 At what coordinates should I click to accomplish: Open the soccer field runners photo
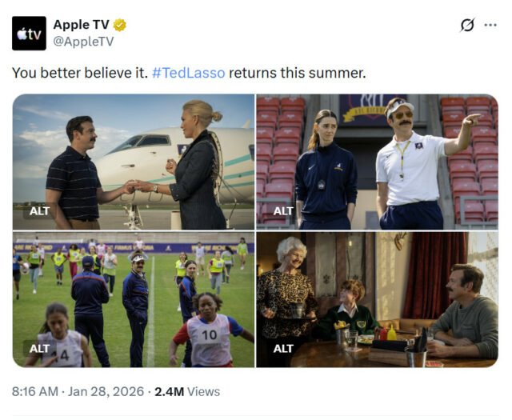click(134, 299)
